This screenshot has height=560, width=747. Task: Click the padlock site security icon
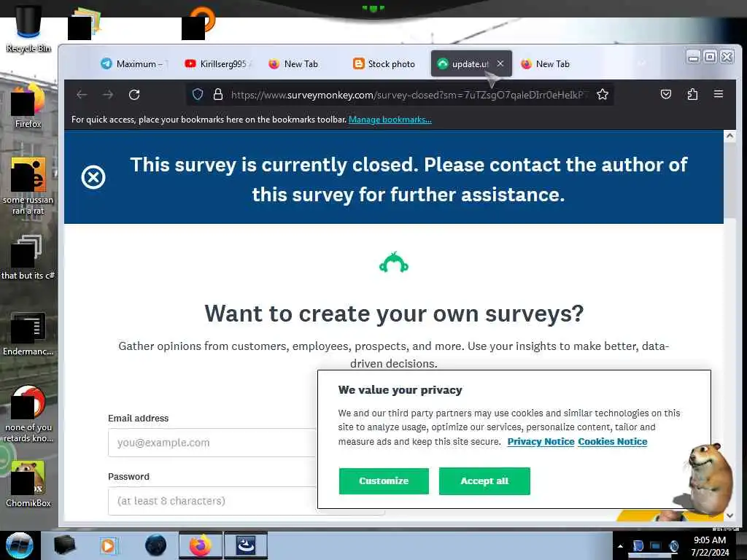coord(217,94)
